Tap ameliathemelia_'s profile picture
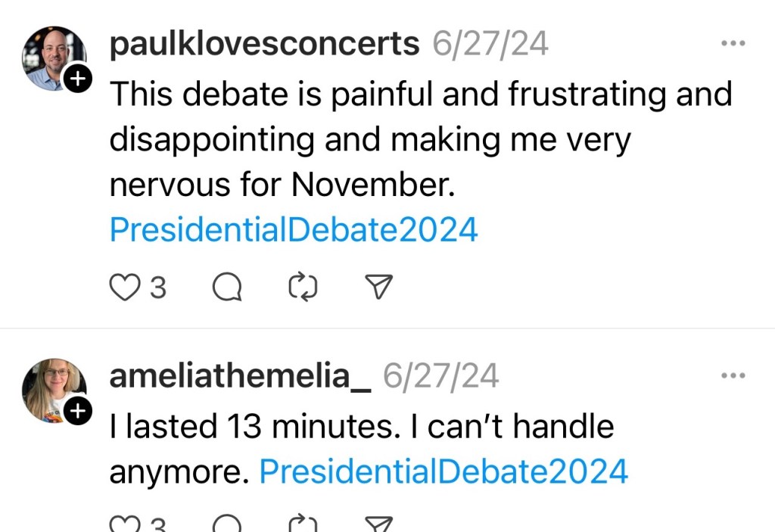 (x=53, y=389)
